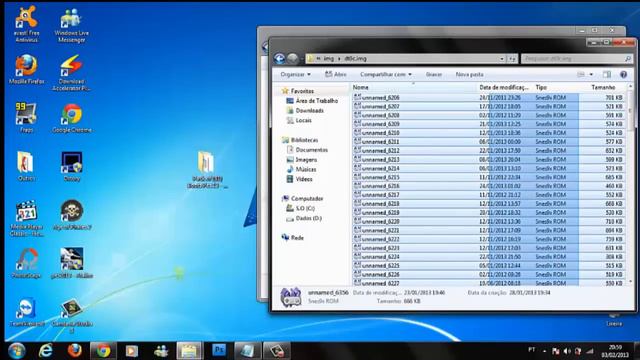Click the Windows Start orb
This screenshot has width=640, height=360.
pyautogui.click(x=17, y=351)
